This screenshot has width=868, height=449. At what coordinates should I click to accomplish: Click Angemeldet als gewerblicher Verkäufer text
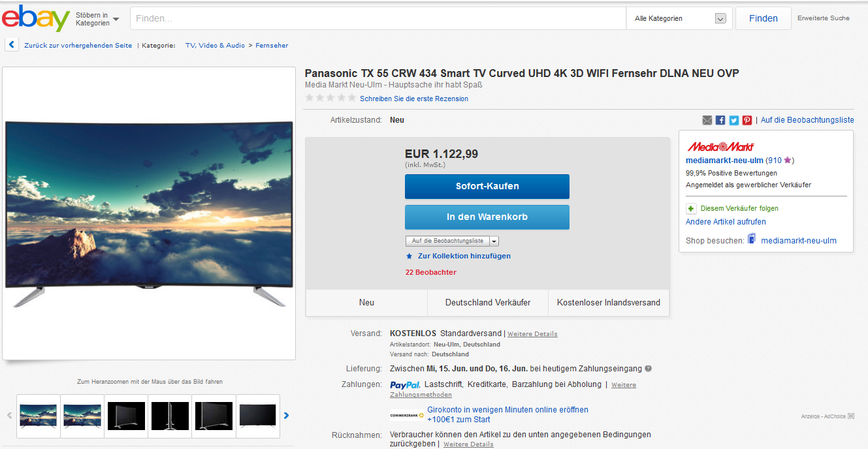(x=748, y=185)
